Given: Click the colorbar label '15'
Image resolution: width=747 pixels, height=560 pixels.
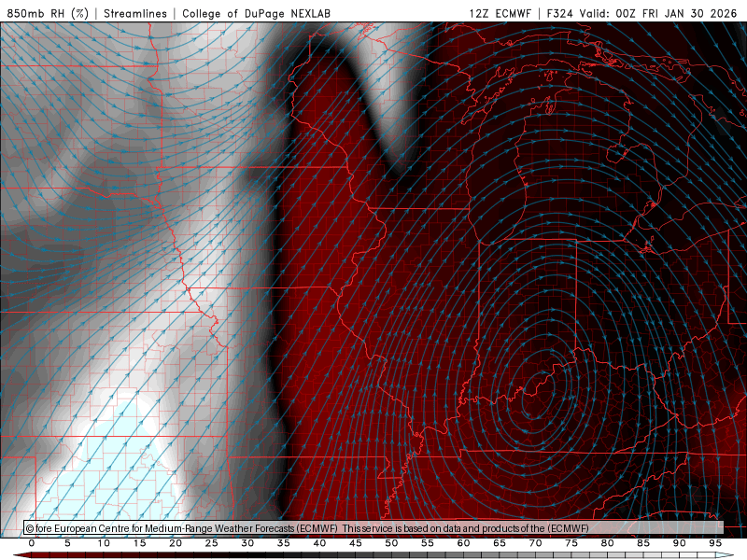Looking at the screenshot, I should click(139, 543).
